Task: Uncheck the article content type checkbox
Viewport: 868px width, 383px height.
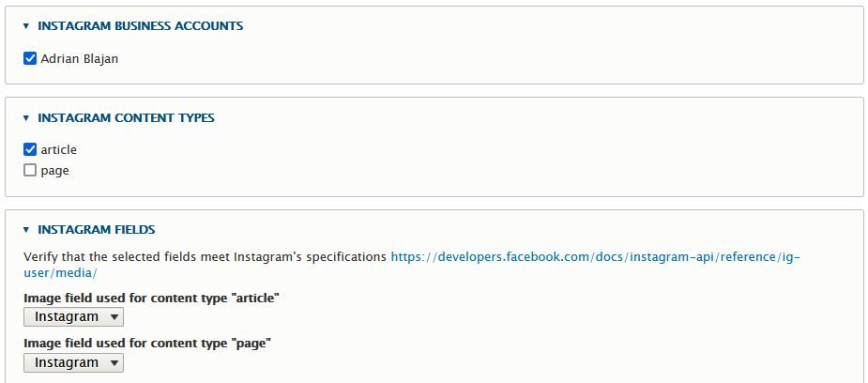Action: click(30, 149)
